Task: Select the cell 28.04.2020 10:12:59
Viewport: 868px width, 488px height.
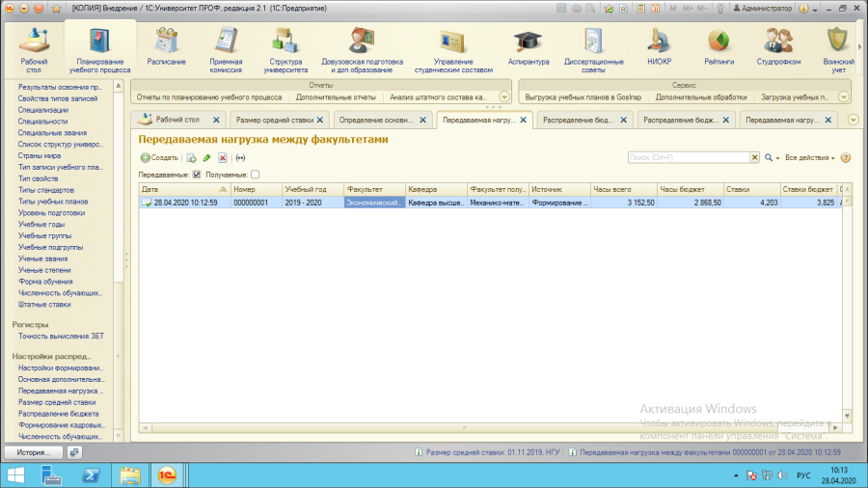Action: click(185, 203)
